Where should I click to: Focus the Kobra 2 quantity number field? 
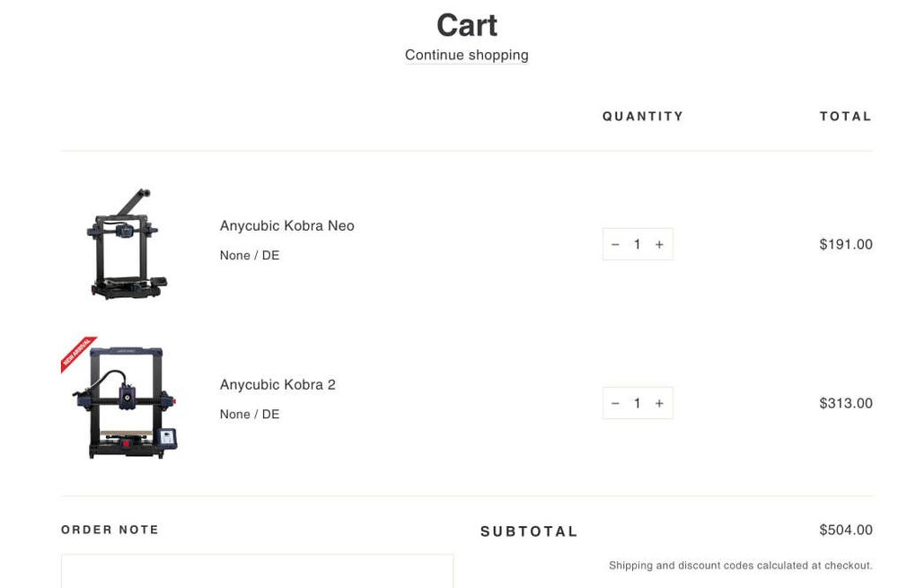pyautogui.click(x=637, y=403)
